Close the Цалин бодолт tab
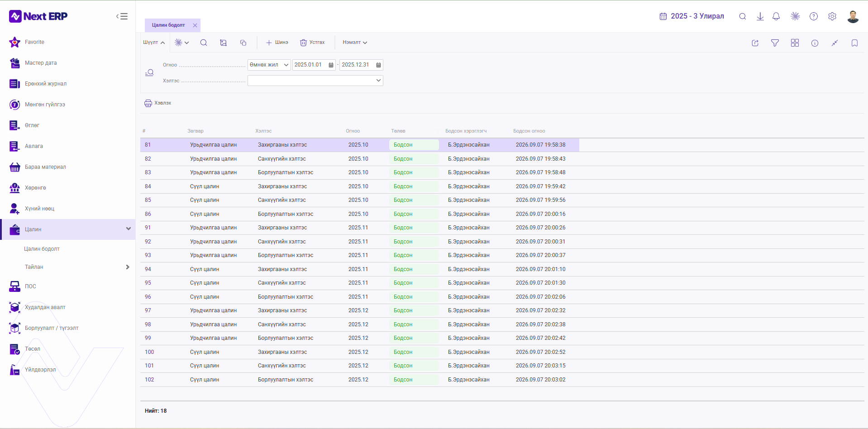868x429 pixels. click(195, 25)
